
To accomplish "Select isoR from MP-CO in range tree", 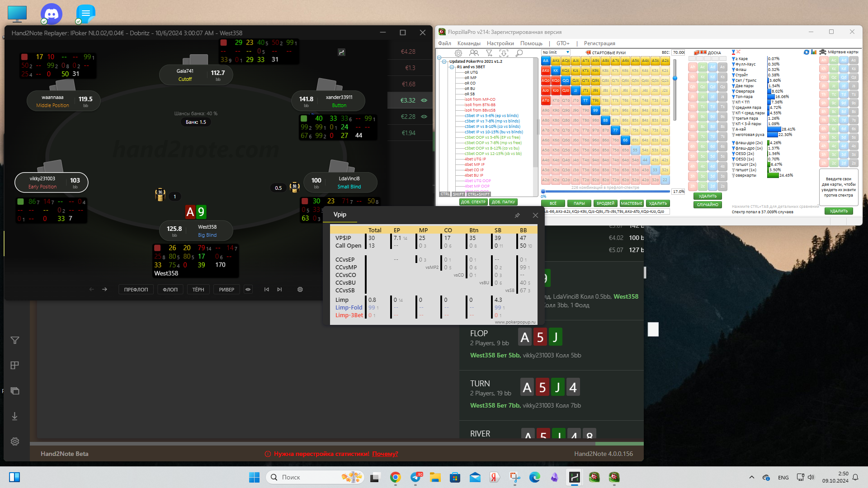I will tap(480, 99).
